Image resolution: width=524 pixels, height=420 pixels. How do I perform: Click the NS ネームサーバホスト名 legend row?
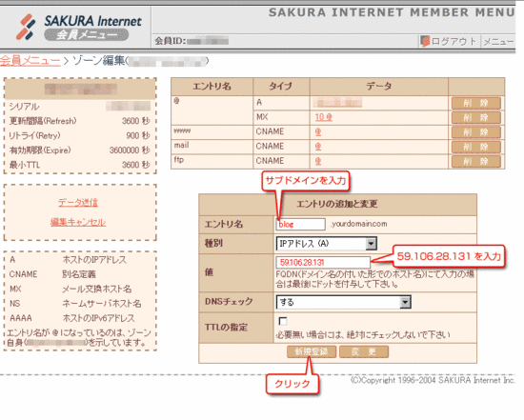(75, 304)
